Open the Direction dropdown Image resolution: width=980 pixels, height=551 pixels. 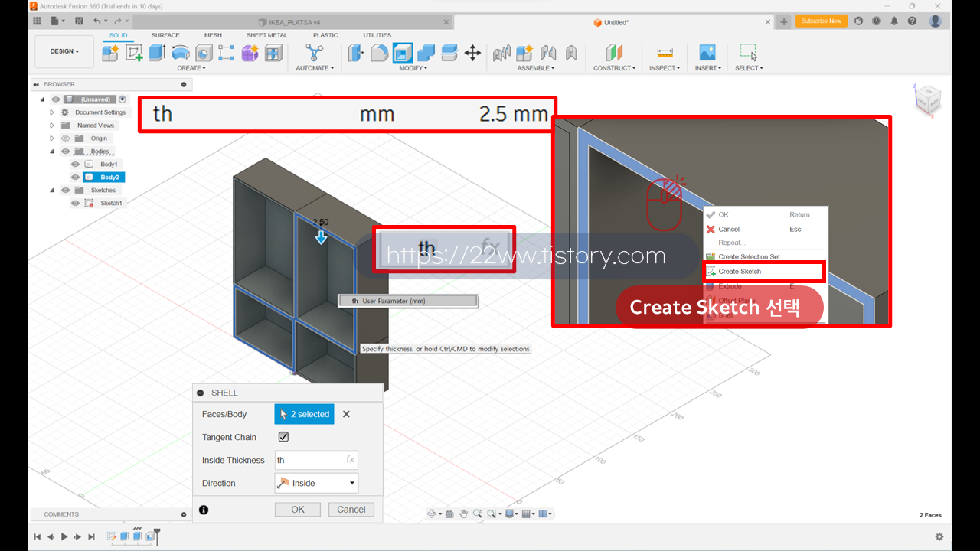[316, 483]
